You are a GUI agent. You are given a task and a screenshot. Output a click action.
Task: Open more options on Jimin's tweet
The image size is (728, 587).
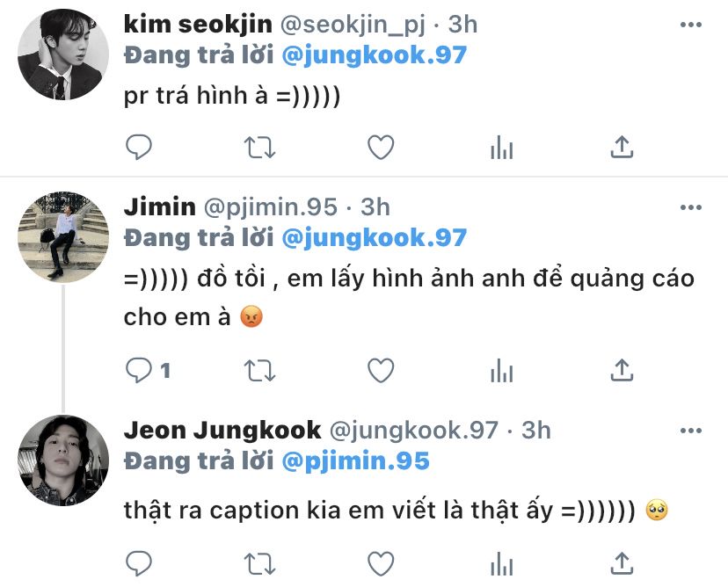(690, 206)
